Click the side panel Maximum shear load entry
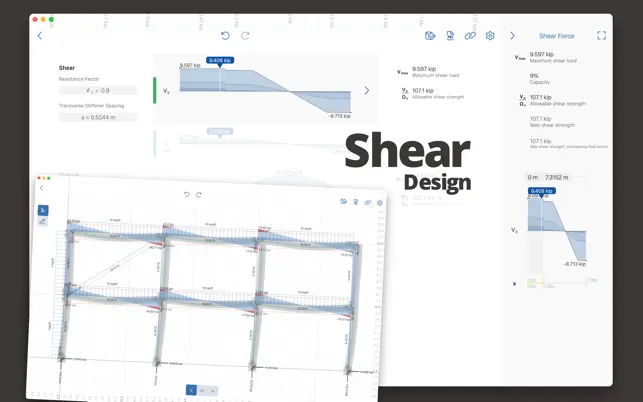 553,57
